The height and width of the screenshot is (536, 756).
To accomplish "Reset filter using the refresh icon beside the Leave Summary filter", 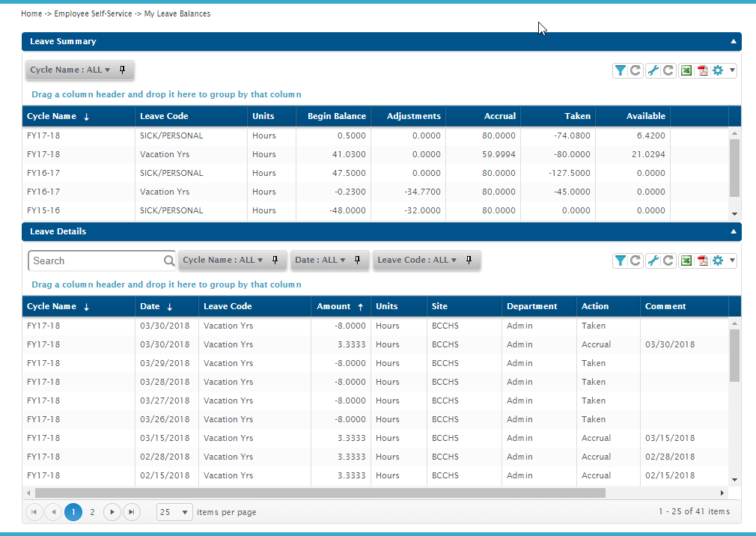I will coord(635,70).
